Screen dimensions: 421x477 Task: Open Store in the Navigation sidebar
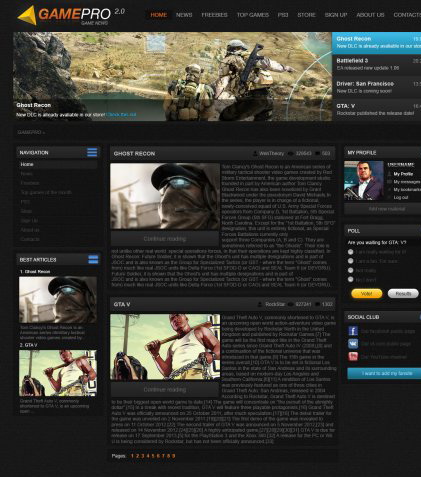(26, 211)
